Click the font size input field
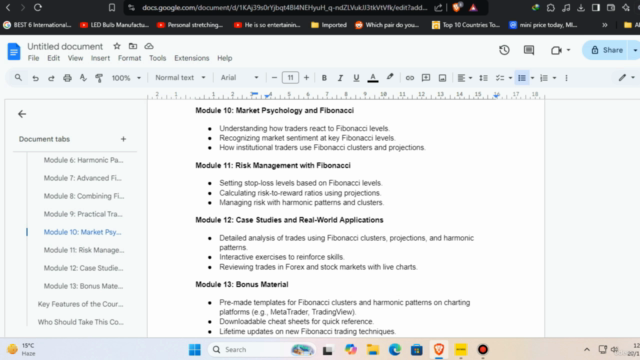This screenshot has height=360, width=640. [x=290, y=78]
